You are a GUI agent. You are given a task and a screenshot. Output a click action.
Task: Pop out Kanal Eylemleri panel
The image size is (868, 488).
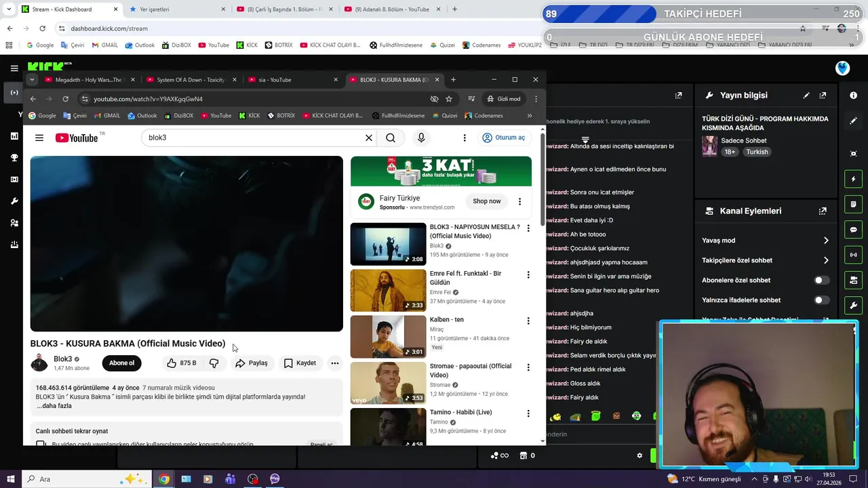click(823, 211)
